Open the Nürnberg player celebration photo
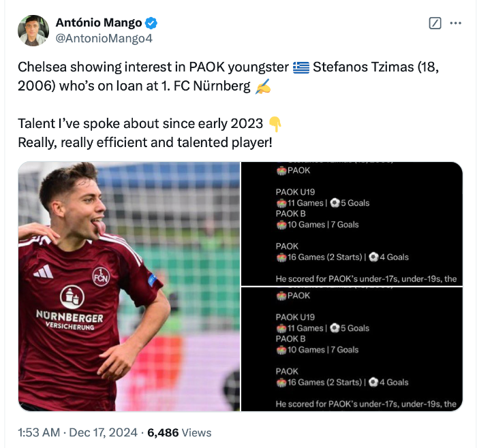Screen dimensions: 477x448 pyautogui.click(x=129, y=287)
